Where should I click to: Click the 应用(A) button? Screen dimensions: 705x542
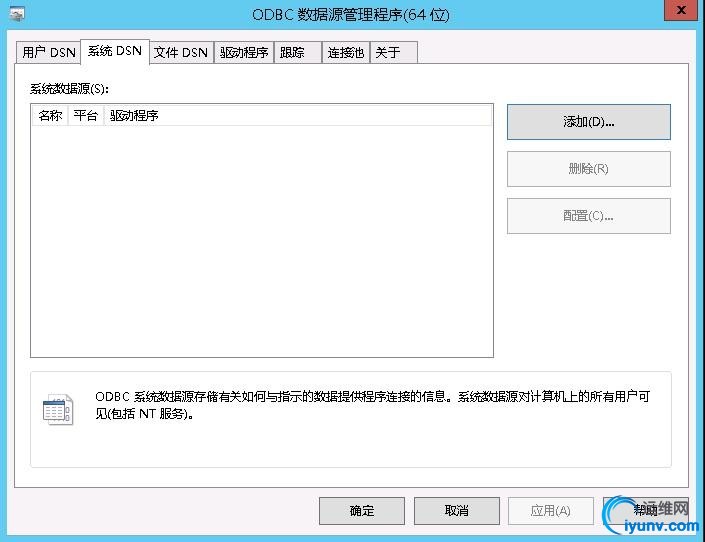click(551, 511)
